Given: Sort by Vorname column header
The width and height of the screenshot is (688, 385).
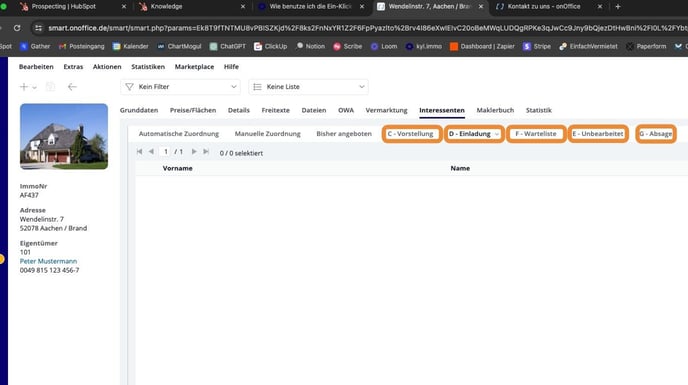Looking at the screenshot, I should pos(177,168).
